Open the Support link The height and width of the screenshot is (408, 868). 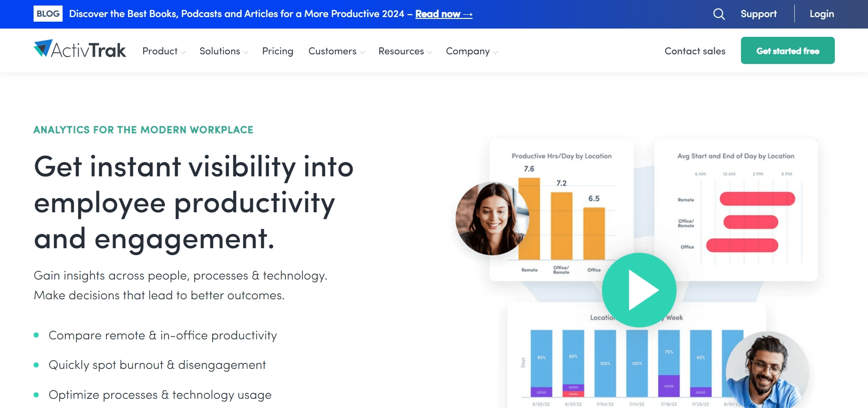pos(758,14)
